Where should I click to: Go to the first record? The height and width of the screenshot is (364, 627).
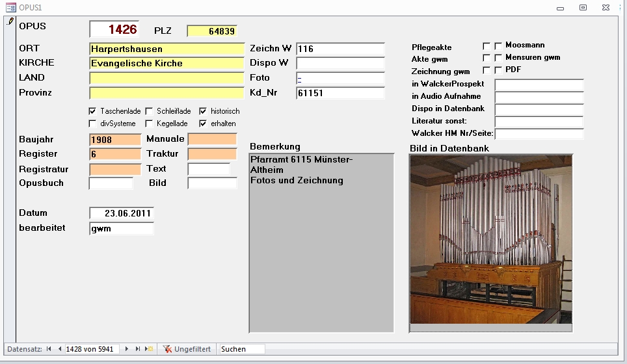tap(49, 349)
